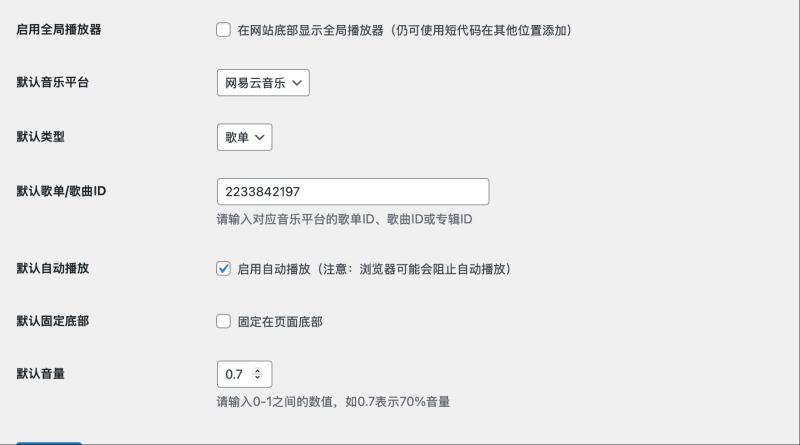The height and width of the screenshot is (445, 800).
Task: Increase volume with the stepper up arrow
Action: [x=258, y=370]
